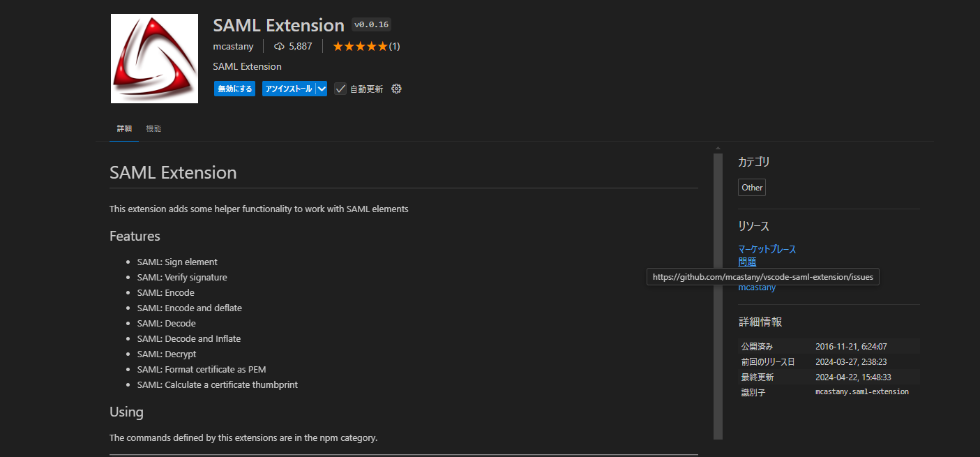Click the v0.0.16 version badge

click(x=370, y=24)
